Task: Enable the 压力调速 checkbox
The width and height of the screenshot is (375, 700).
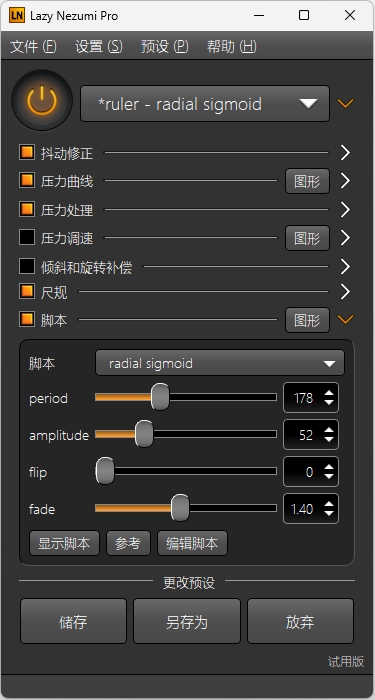Action: click(x=27, y=237)
